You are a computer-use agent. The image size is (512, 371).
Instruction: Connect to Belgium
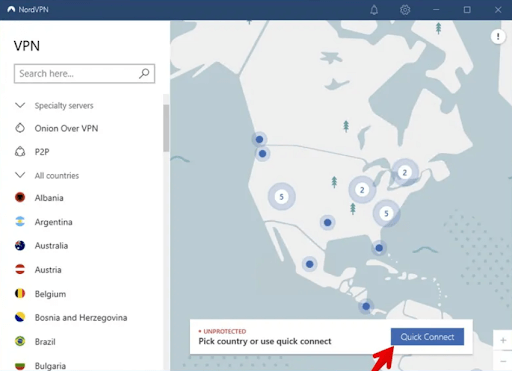pos(50,294)
